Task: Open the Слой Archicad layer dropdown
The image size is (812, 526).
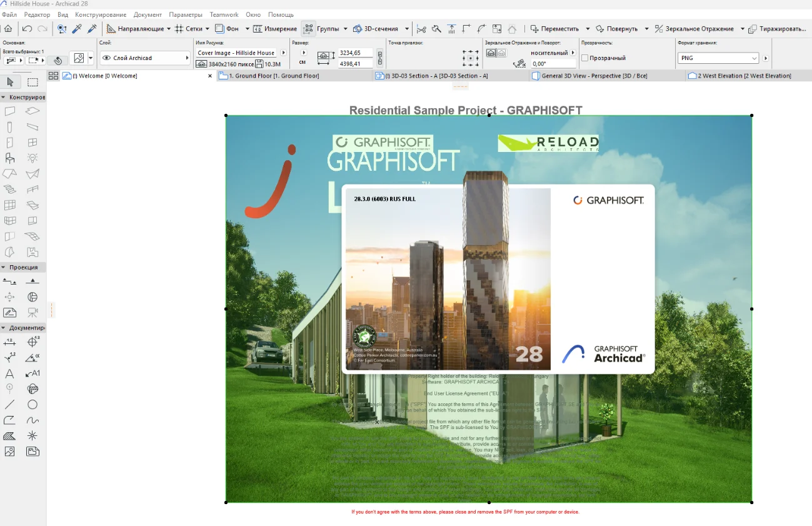Action: coord(145,58)
